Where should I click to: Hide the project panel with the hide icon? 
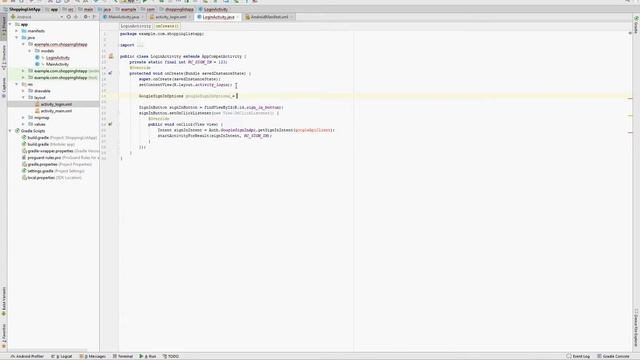(x=94, y=17)
